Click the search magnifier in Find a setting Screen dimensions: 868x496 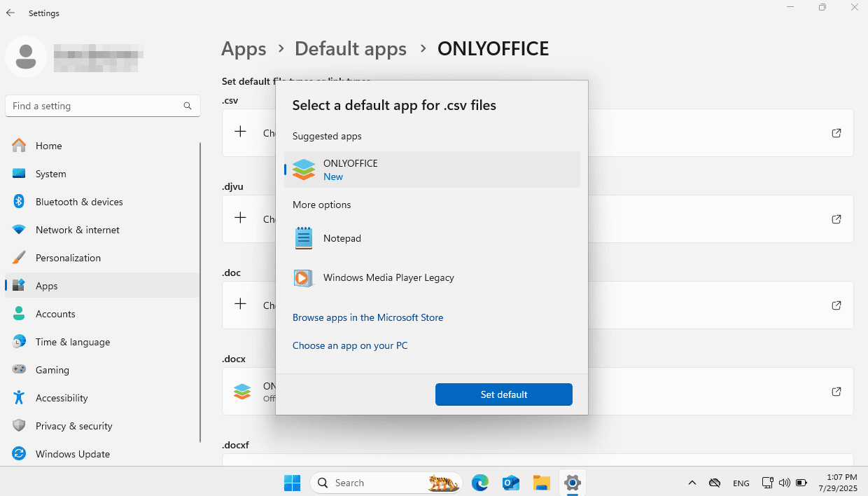coord(188,106)
